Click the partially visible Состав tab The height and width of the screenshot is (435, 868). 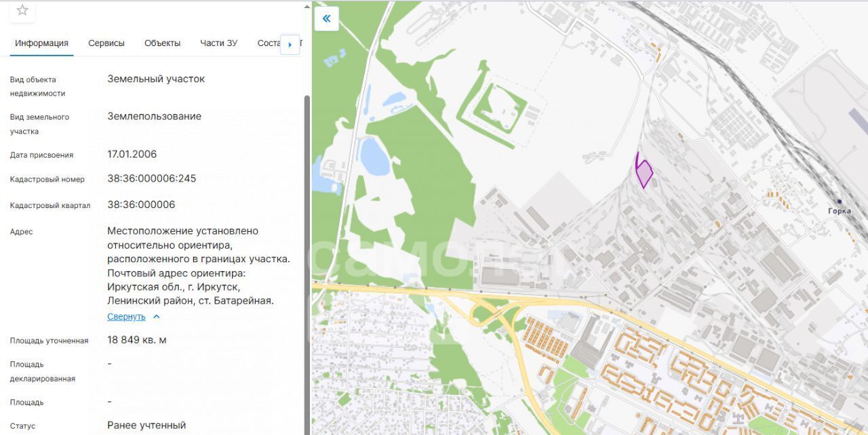[x=269, y=43]
